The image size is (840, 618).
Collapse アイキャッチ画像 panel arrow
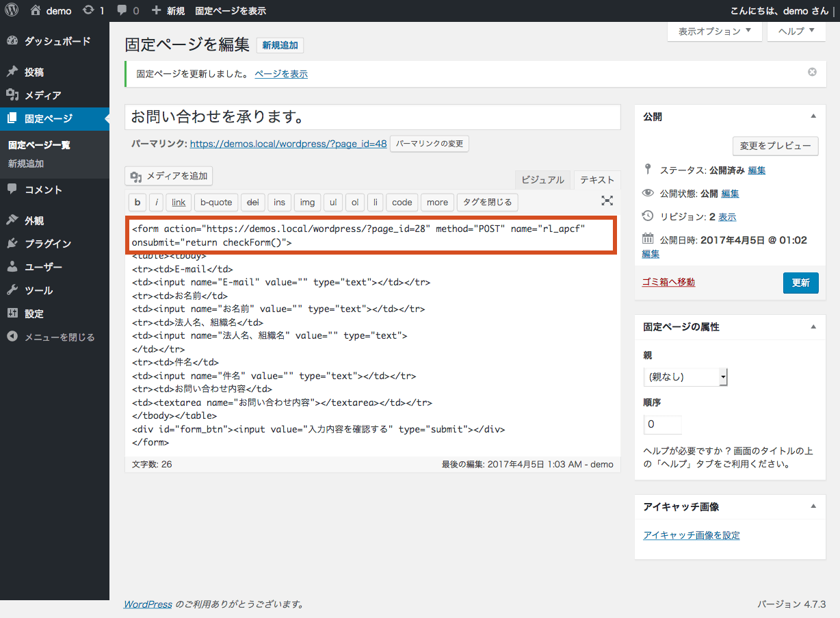[x=813, y=506]
